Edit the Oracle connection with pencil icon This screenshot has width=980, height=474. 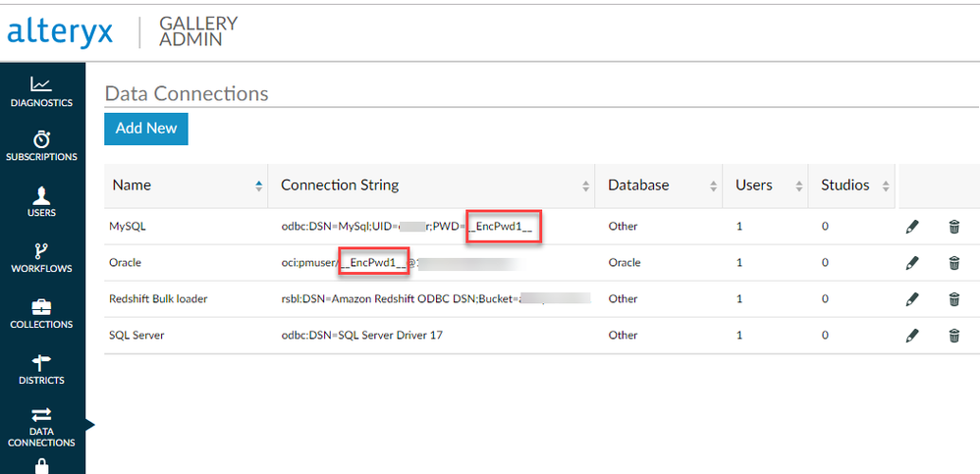(x=912, y=263)
